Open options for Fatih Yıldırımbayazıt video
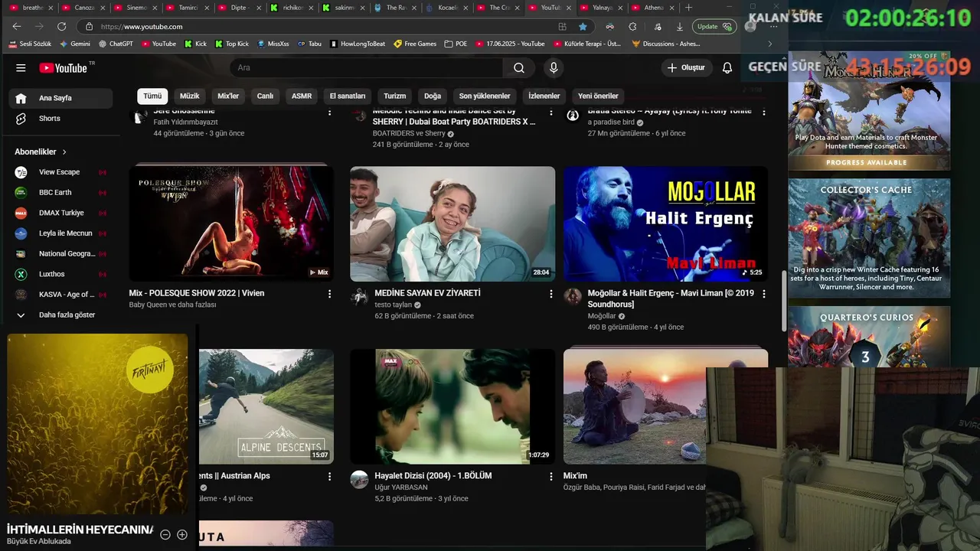Viewport: 980px width, 551px height. point(330,112)
